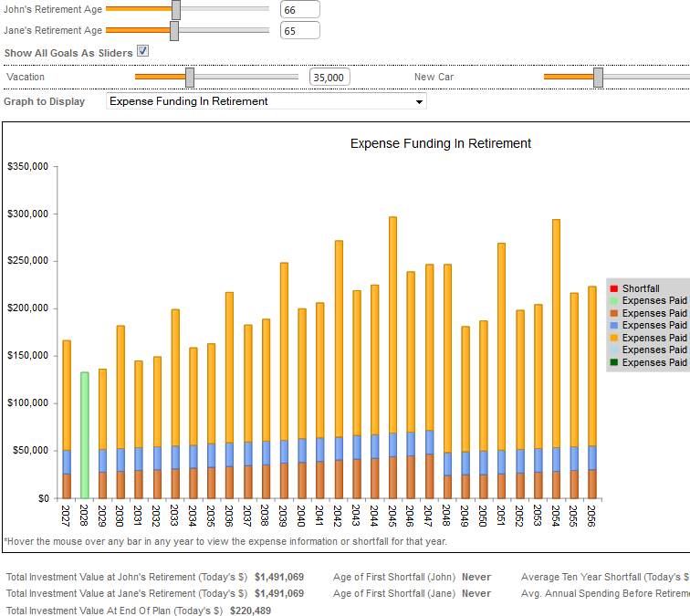Image resolution: width=690 pixels, height=616 pixels.
Task: Click the orange bar for year 2033
Action: [175, 378]
